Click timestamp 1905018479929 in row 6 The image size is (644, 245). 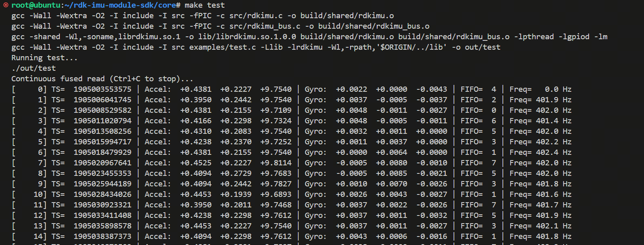click(103, 152)
